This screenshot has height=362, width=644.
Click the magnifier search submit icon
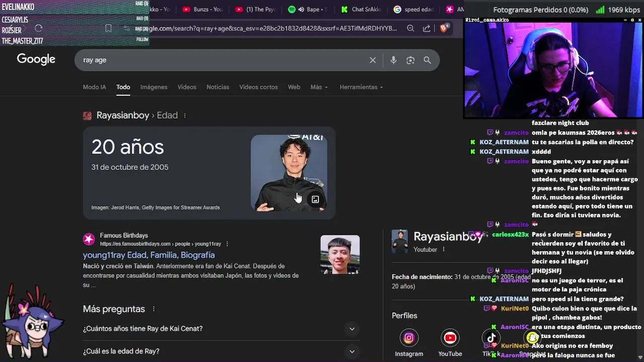point(427,60)
